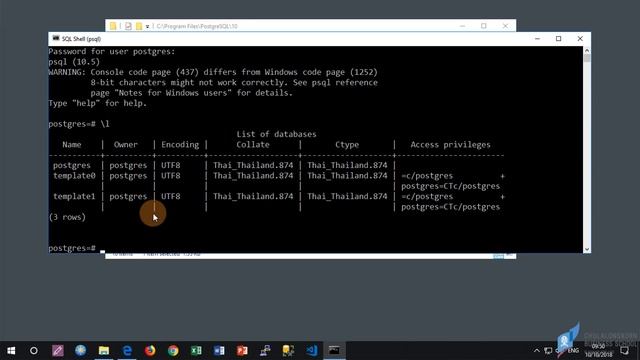
Task: Open the yellow database tool on taskbar
Action: (x=288, y=351)
